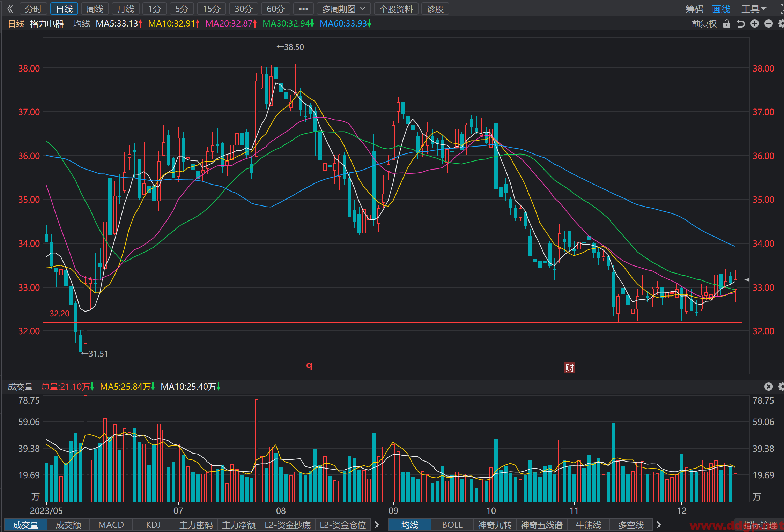
Task: Zoom in with the plus circle icon
Action: click(x=754, y=23)
